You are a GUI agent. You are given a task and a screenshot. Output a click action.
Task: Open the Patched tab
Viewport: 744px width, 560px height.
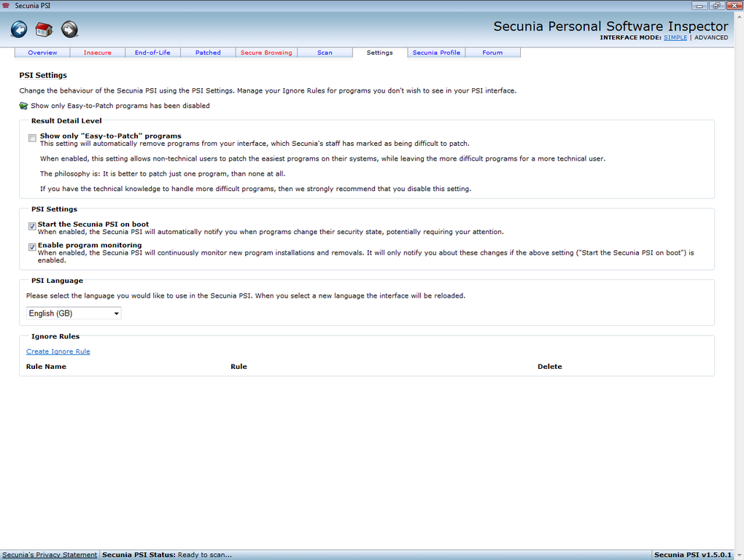tap(208, 52)
